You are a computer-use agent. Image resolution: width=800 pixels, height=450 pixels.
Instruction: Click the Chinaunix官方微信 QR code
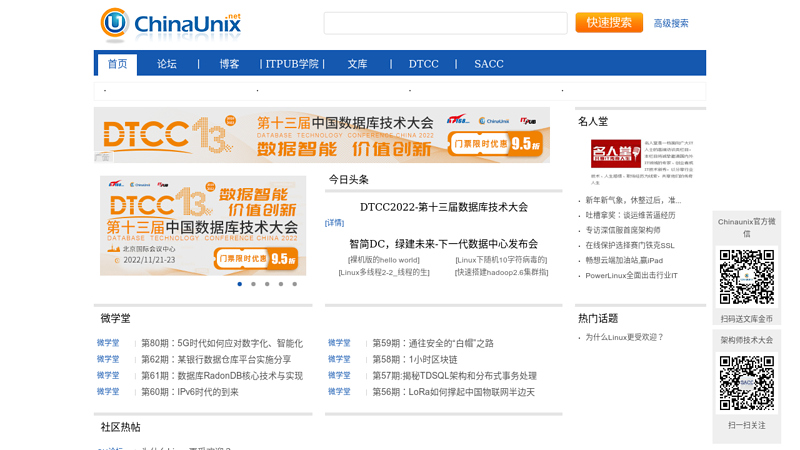746,278
